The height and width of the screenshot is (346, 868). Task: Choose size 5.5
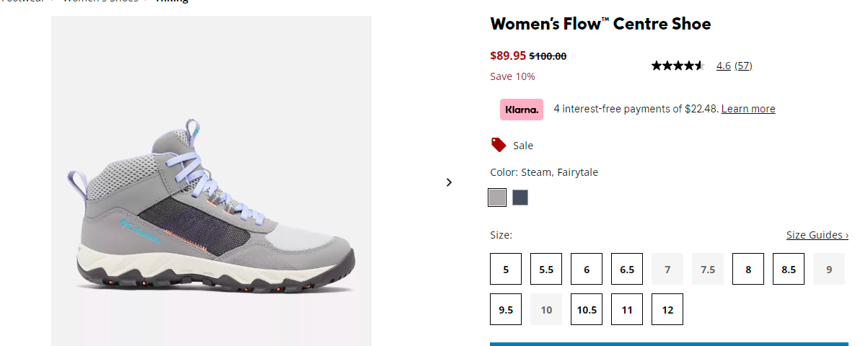tap(546, 269)
